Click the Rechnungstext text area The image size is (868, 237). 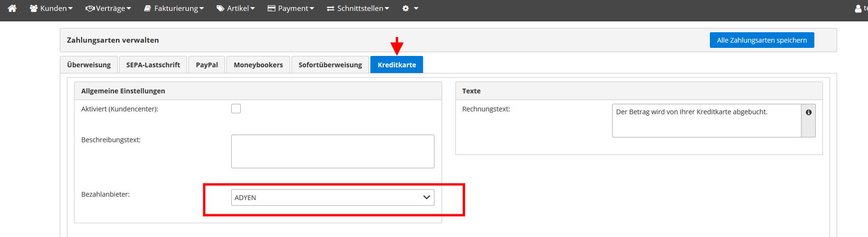[x=706, y=121]
